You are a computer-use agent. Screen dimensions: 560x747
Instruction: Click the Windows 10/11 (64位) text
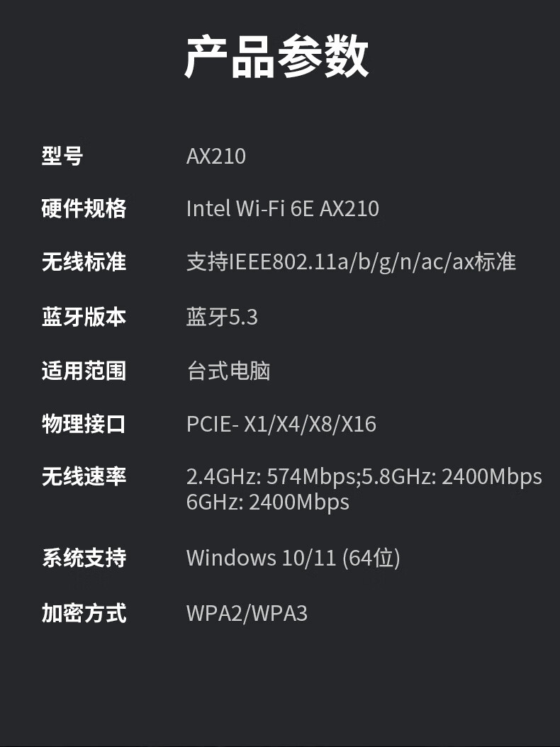tap(293, 558)
